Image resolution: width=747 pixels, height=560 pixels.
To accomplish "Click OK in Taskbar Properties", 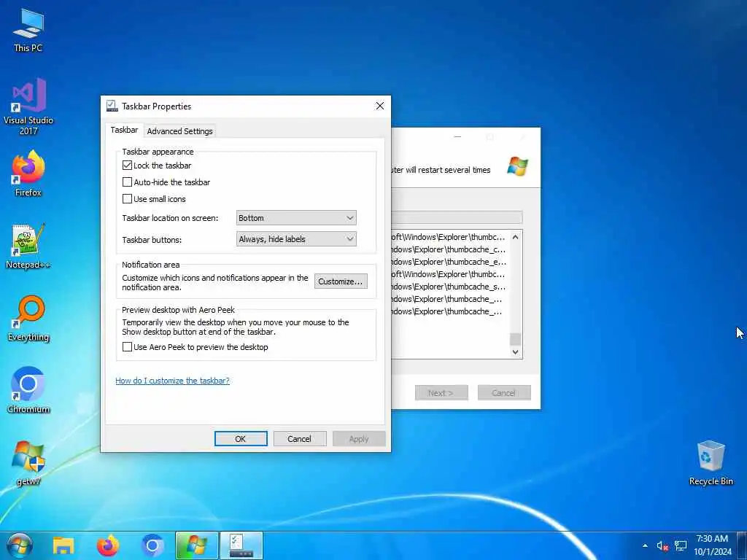I will (241, 438).
